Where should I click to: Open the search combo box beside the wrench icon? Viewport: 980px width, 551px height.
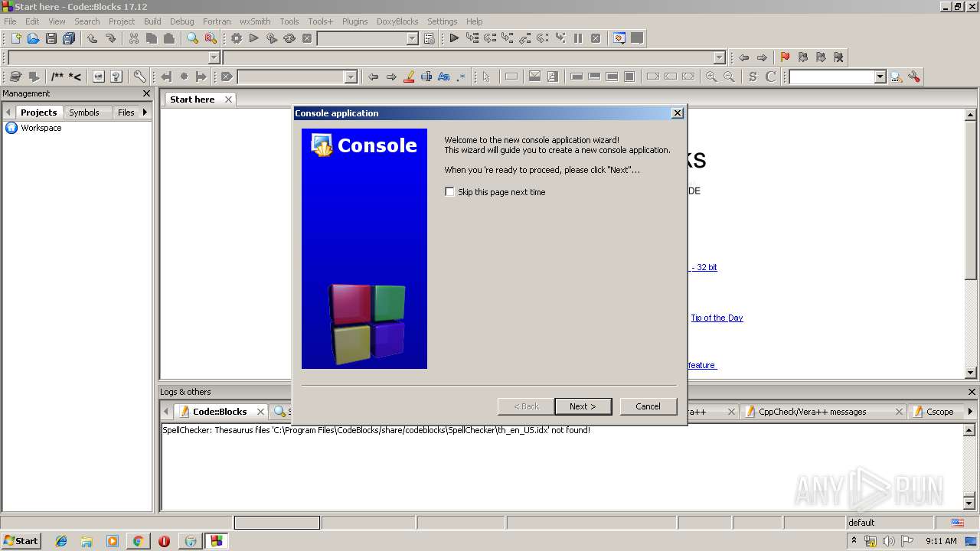(x=880, y=77)
